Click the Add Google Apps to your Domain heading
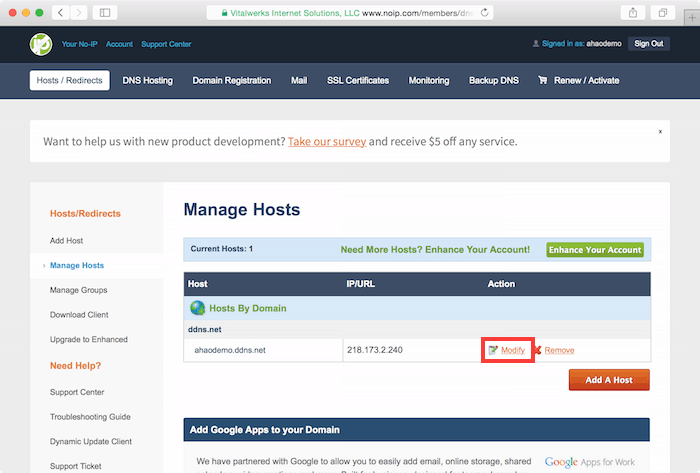700x473 pixels. click(265, 430)
